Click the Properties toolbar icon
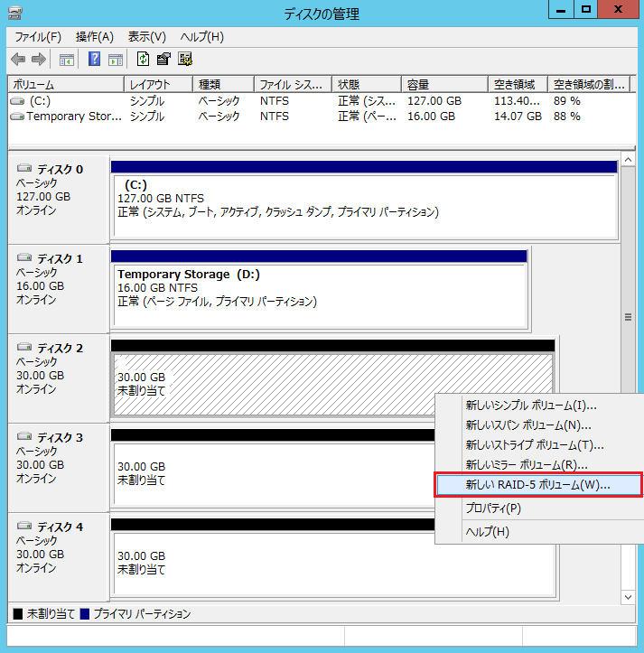This screenshot has height=653, width=644. pyautogui.click(x=163, y=59)
